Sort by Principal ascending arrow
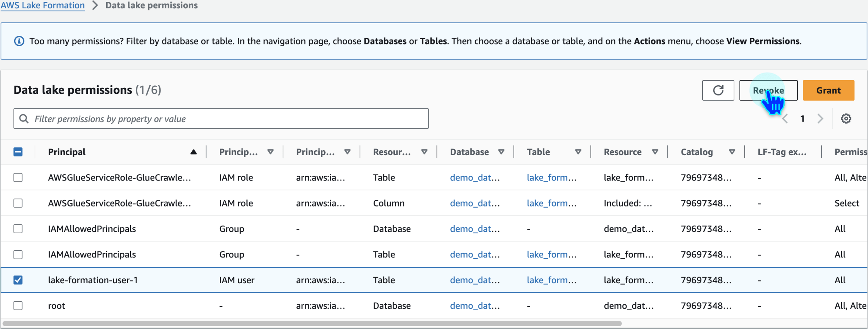 (193, 152)
